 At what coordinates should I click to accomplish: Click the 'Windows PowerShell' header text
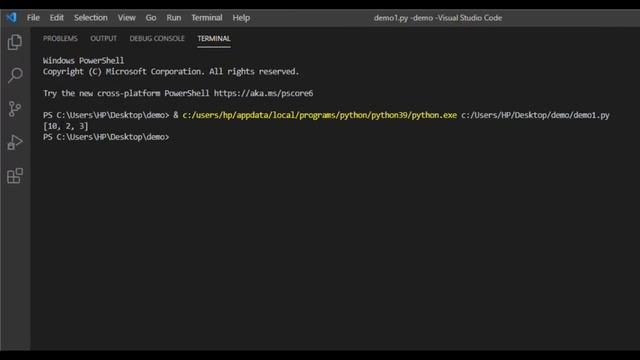click(83, 60)
